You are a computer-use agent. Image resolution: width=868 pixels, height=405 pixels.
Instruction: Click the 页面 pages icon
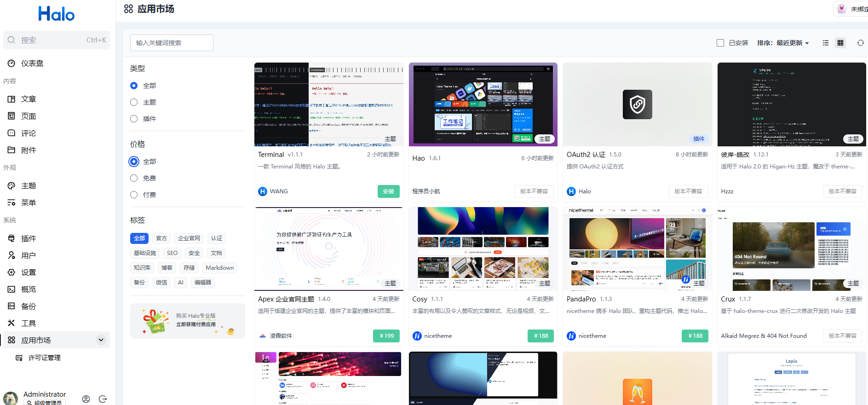[11, 116]
